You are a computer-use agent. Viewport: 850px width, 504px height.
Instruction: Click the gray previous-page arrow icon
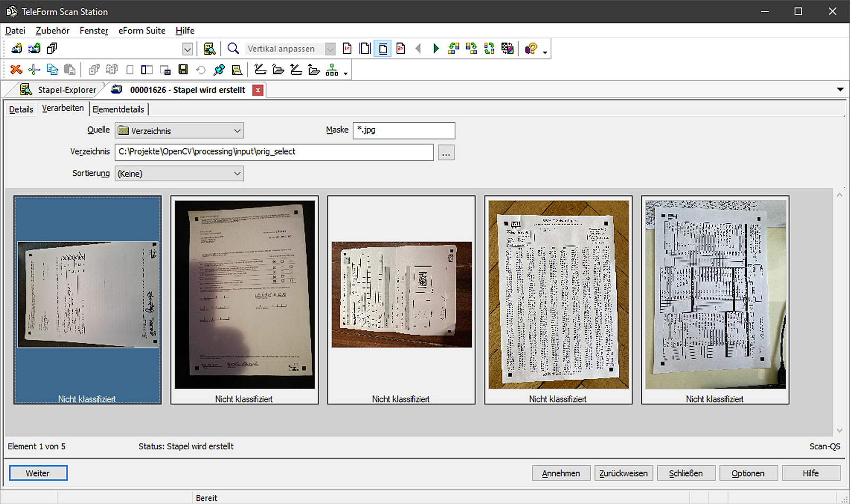pyautogui.click(x=419, y=48)
